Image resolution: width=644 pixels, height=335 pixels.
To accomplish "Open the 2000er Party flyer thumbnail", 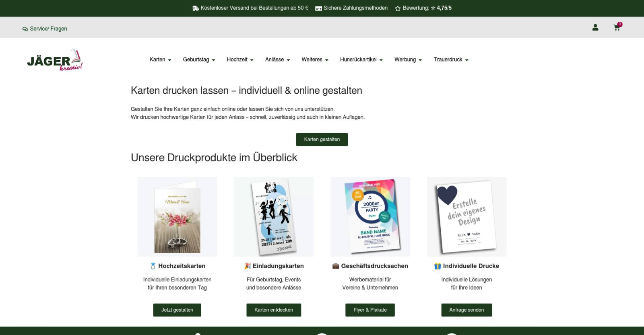I will [x=370, y=217].
